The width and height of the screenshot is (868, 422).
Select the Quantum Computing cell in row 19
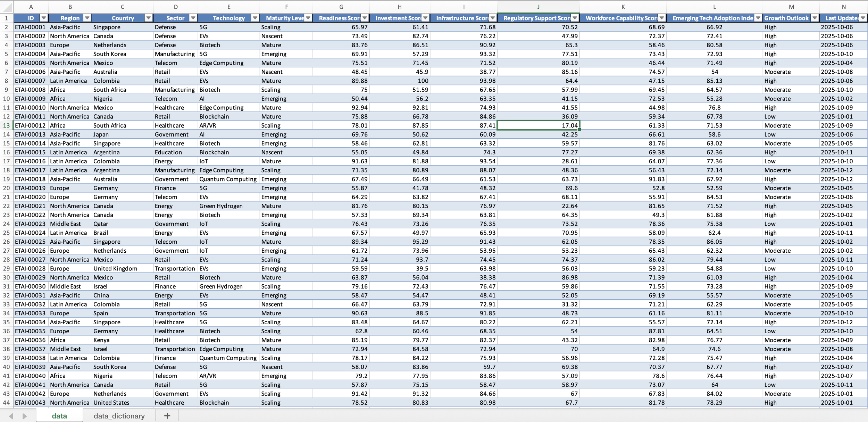coord(228,179)
